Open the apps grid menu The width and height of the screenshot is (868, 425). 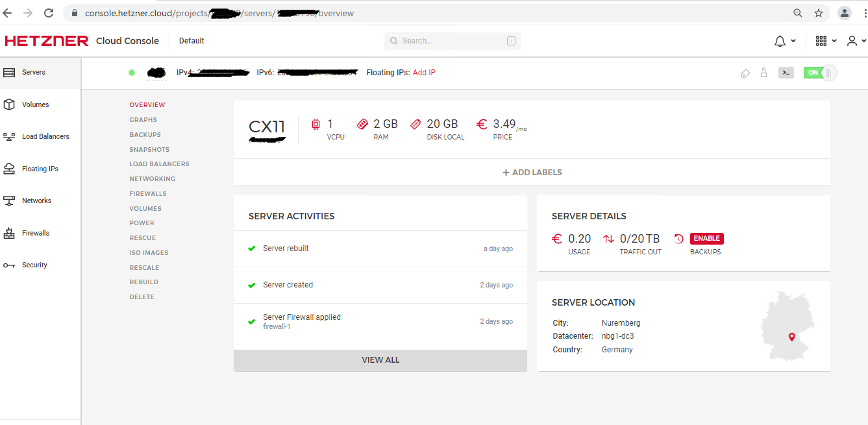click(821, 41)
